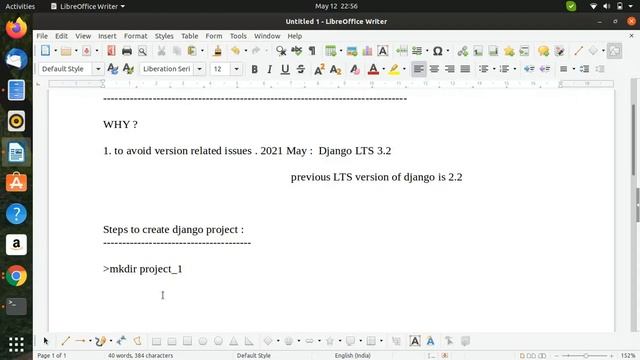Apply red Font Color swatch

tap(373, 69)
